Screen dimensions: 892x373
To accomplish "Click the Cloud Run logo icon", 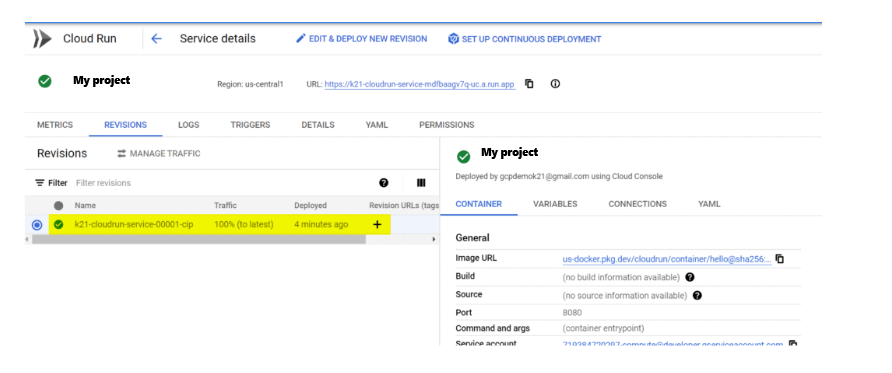I will pos(42,39).
